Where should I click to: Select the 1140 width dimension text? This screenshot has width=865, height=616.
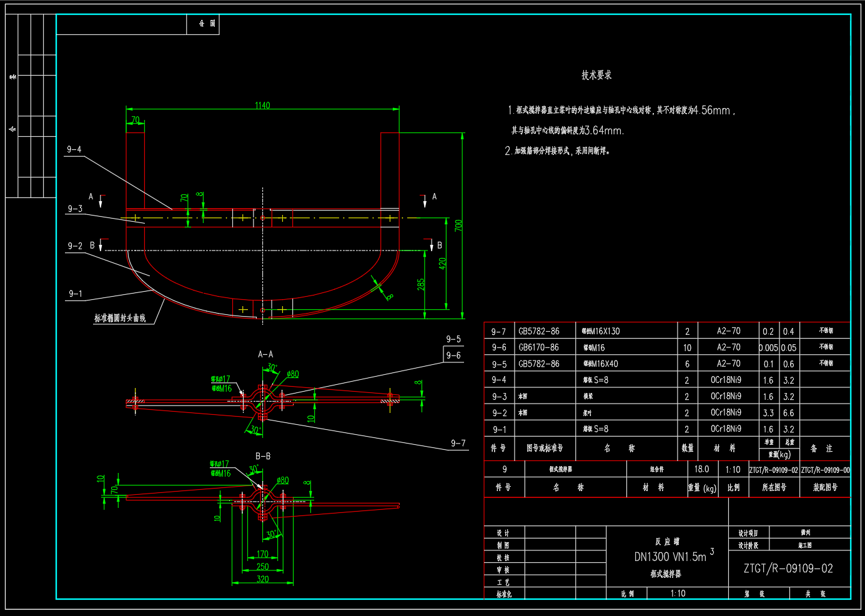coord(262,106)
